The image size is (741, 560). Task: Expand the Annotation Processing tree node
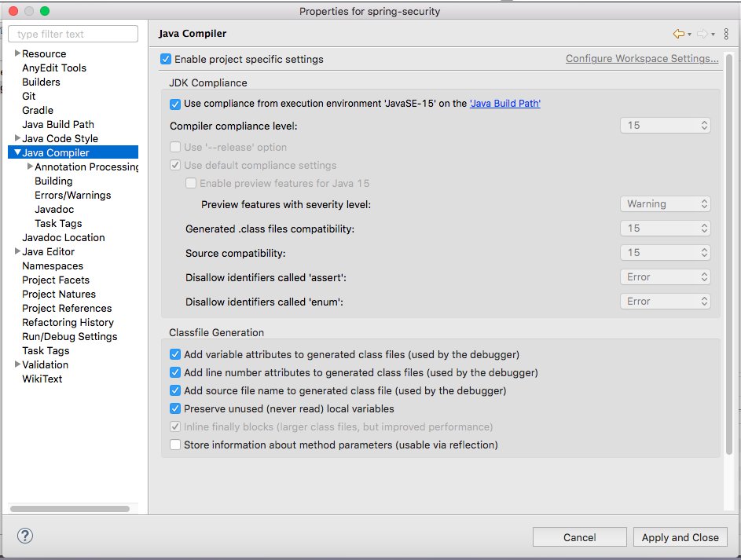click(30, 167)
